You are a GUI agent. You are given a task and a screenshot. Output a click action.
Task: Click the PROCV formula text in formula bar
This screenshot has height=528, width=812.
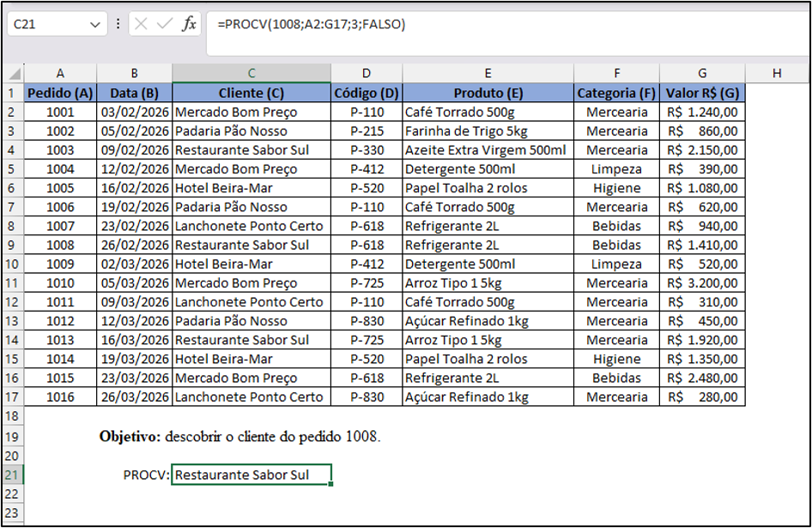[312, 24]
